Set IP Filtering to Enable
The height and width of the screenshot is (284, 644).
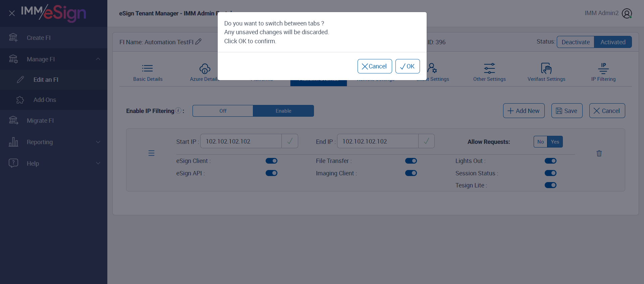click(x=283, y=111)
